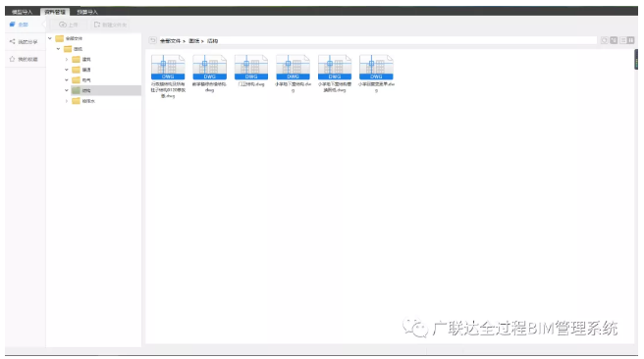Viewport: 644px width, 359px height.
Task: Click the vertical scrollbar thumb at right edge
Action: 636,60
